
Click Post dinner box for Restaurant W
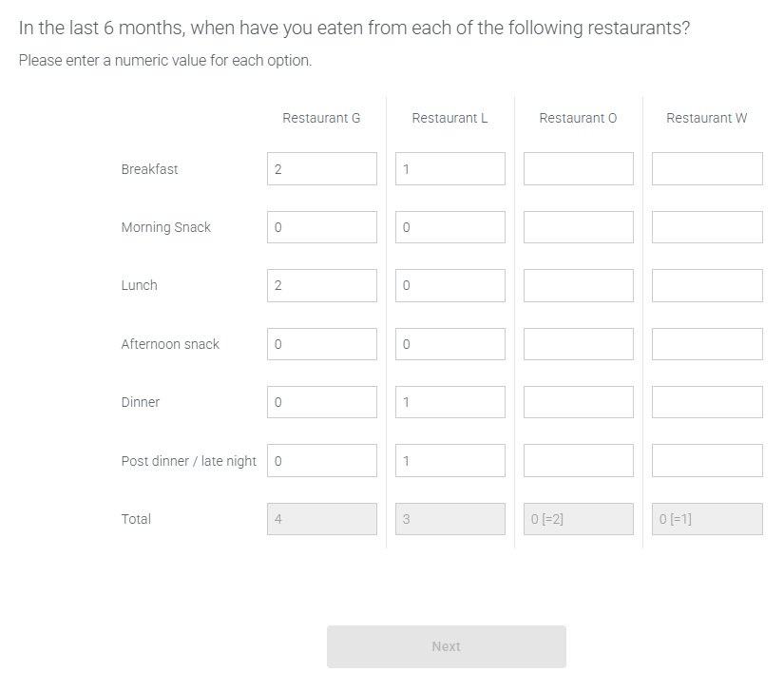(706, 461)
